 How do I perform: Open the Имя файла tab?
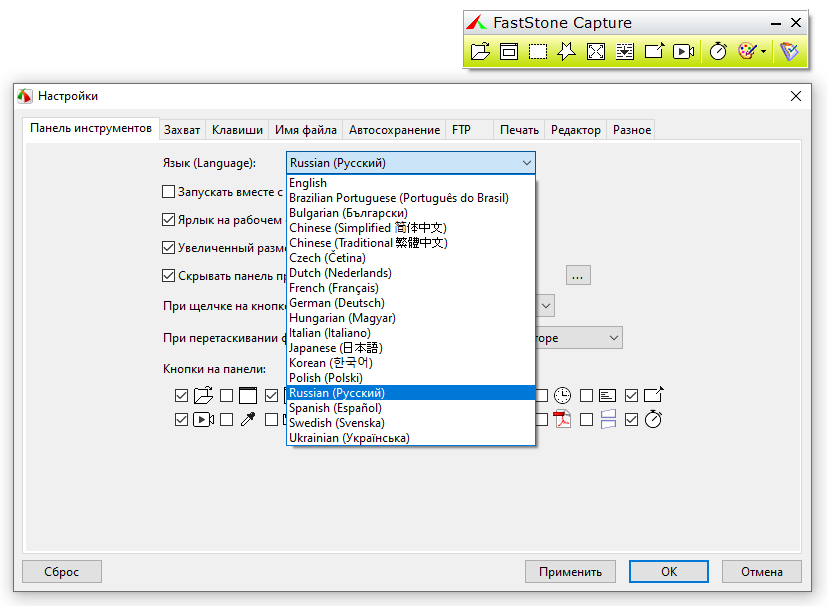(x=306, y=130)
